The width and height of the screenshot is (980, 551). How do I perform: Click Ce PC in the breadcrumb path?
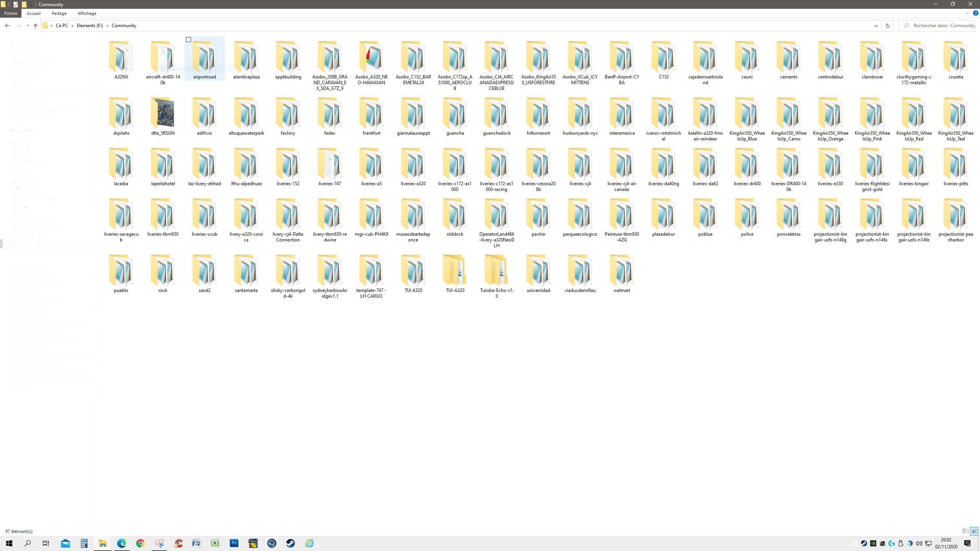click(x=62, y=26)
